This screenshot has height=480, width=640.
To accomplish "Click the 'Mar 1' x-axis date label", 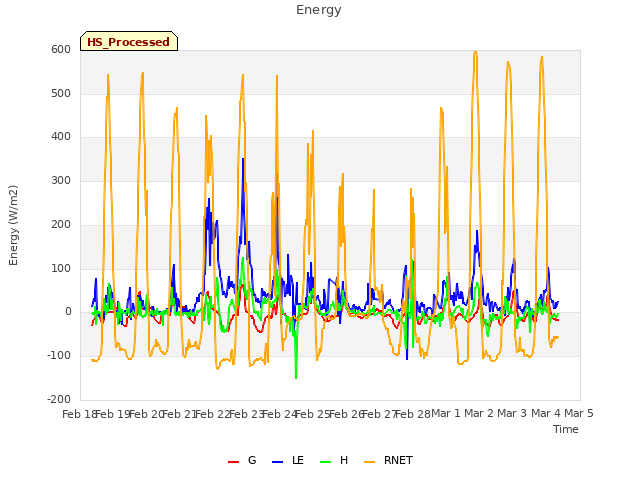I will 446,413.
